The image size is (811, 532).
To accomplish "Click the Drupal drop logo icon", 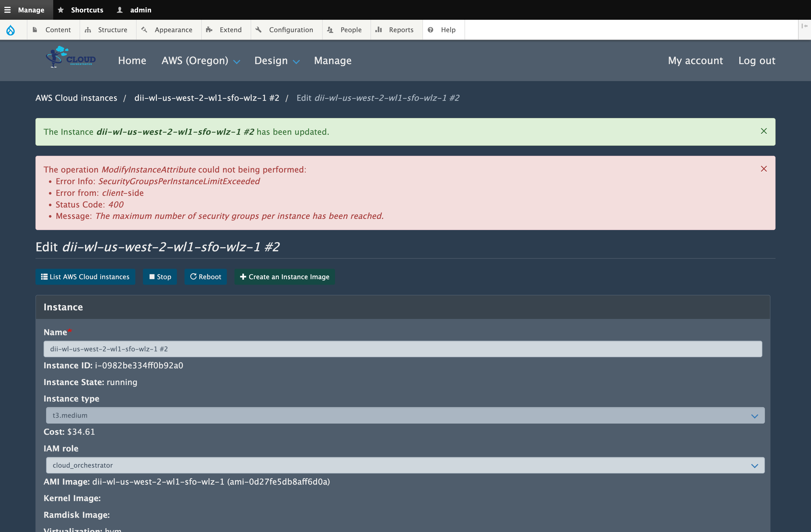I will click(11, 30).
